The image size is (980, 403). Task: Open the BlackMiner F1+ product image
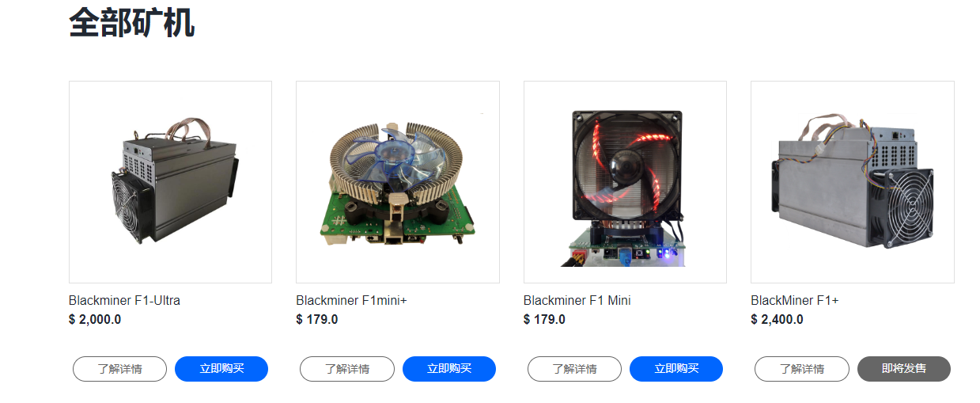click(x=853, y=182)
